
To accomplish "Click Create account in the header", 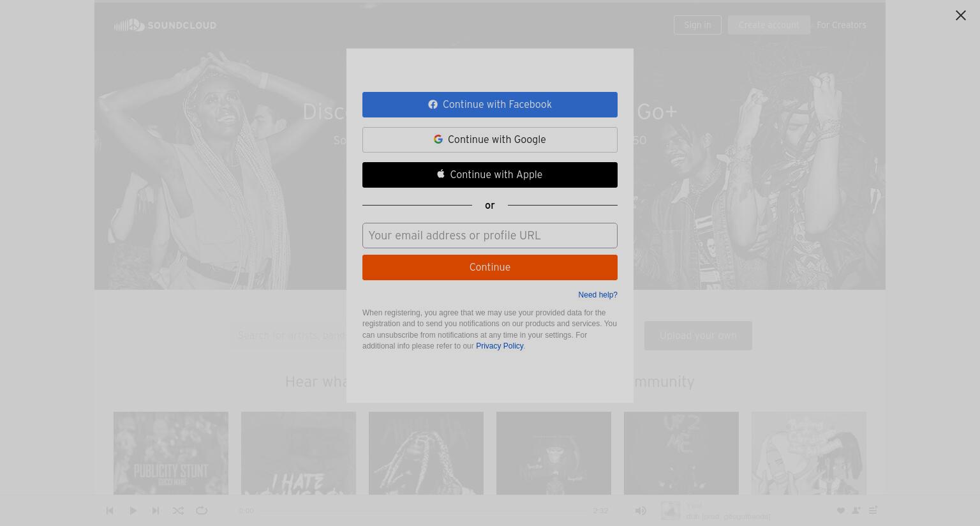I will coord(769,25).
